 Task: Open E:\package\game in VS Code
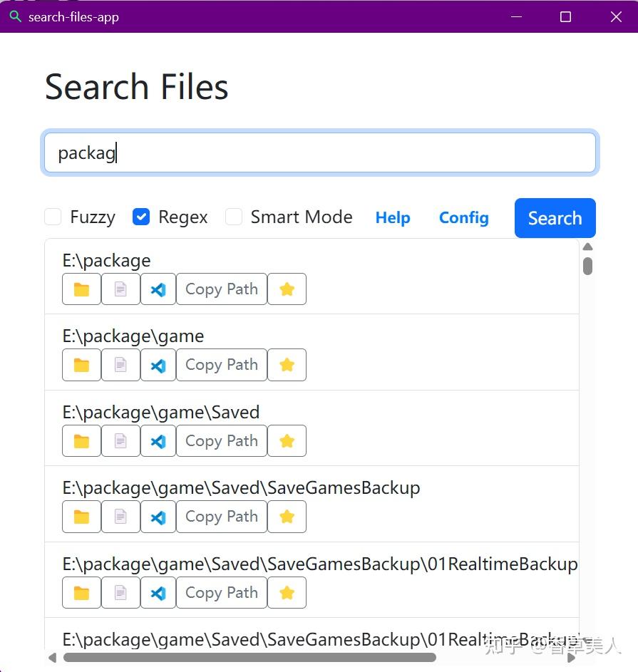158,365
